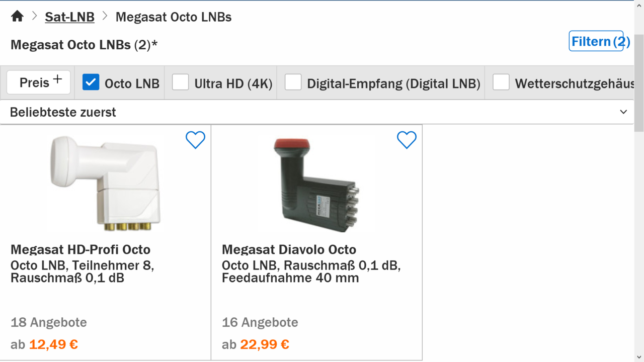Screen dimensions: 644x362
Task: Open Megasat HD-Profi Octo product title
Action: [80, 249]
